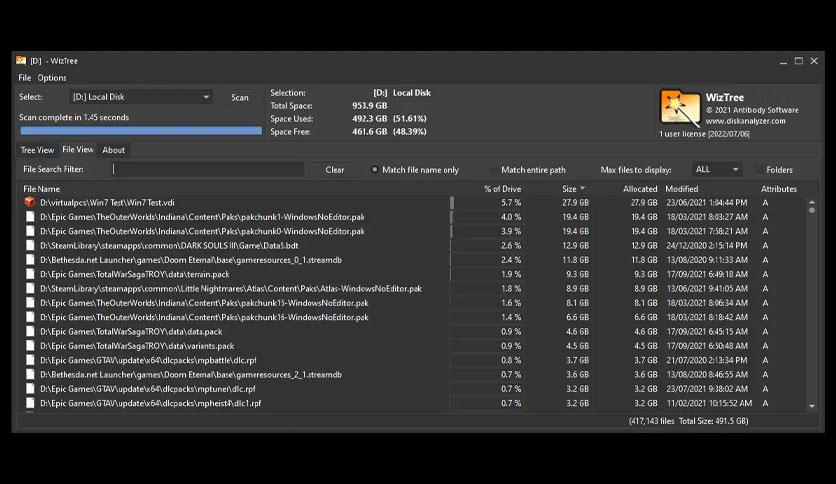Screen dimensions: 836x484
Task: Click the scan progress bar
Action: pyautogui.click(x=141, y=131)
